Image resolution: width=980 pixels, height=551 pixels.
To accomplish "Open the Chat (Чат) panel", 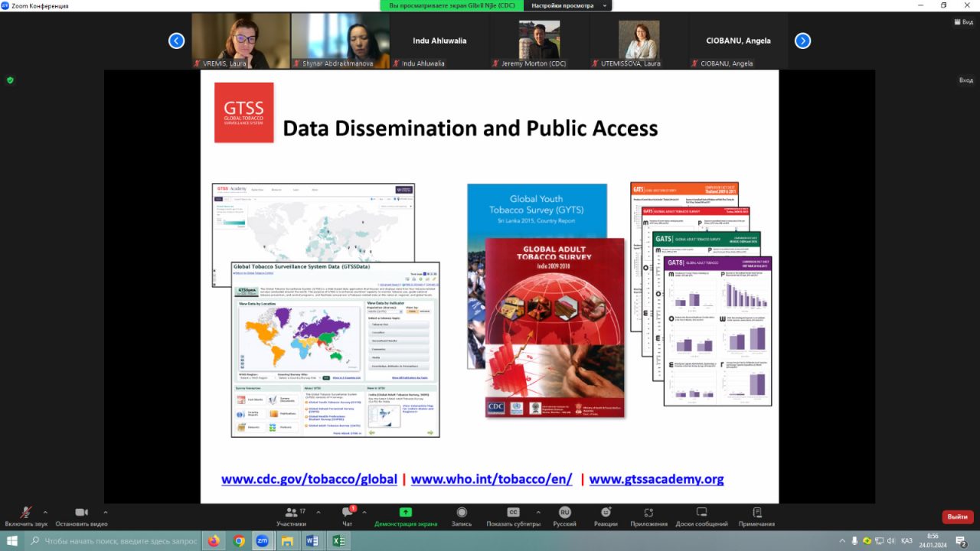I will tap(347, 513).
